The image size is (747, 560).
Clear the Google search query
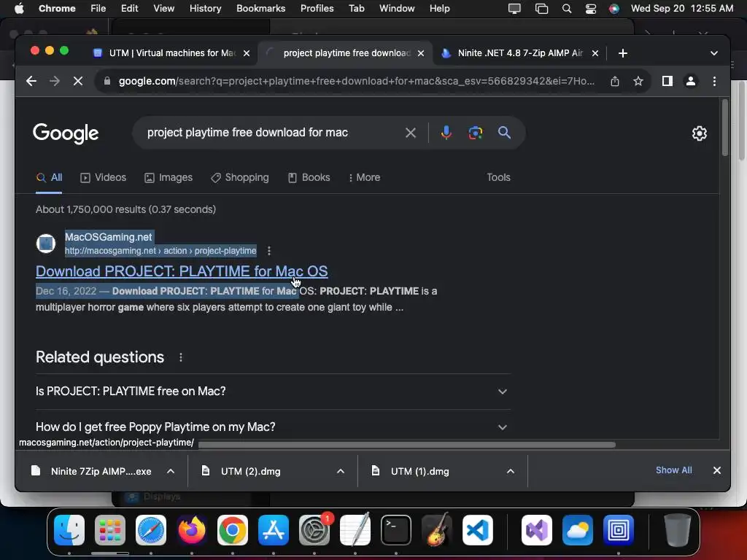click(410, 133)
